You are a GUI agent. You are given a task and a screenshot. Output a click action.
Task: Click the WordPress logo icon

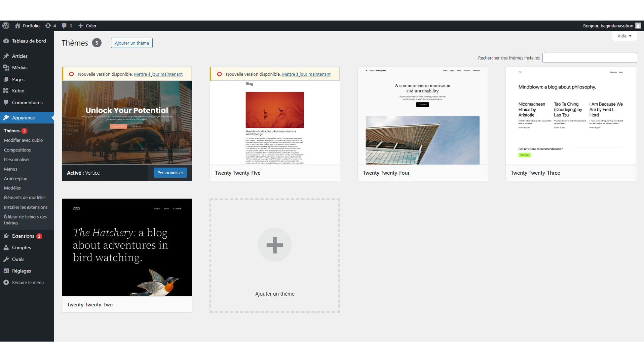[6, 26]
